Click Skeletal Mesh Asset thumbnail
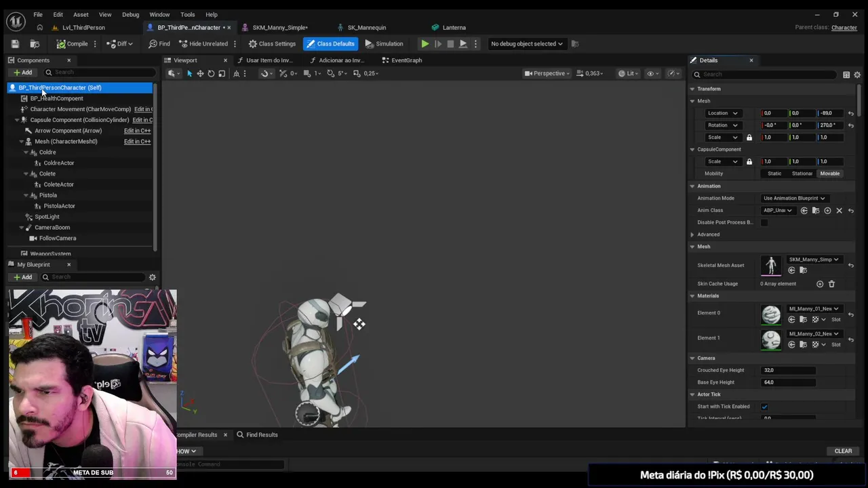This screenshot has height=488, width=868. click(x=771, y=266)
